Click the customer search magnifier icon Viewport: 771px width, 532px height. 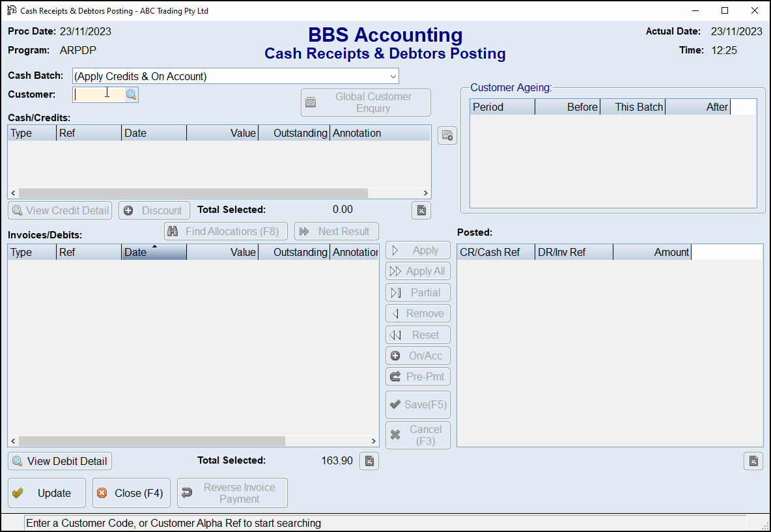[x=132, y=94]
